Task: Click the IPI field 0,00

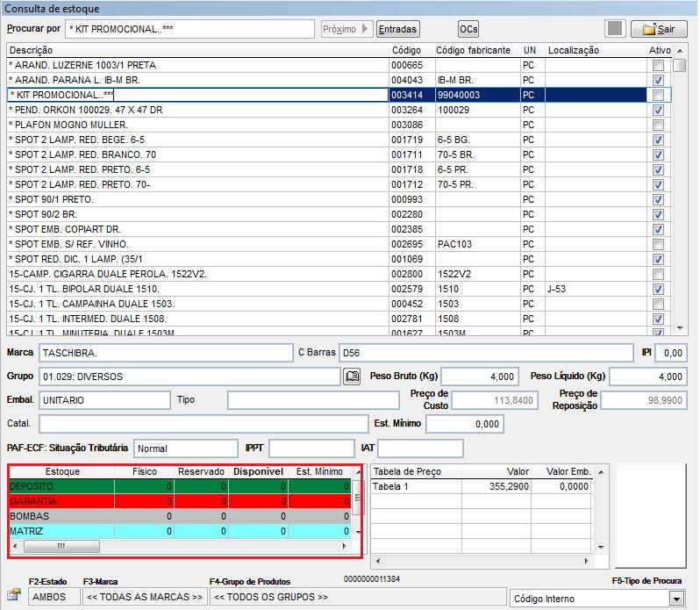Action: click(671, 353)
